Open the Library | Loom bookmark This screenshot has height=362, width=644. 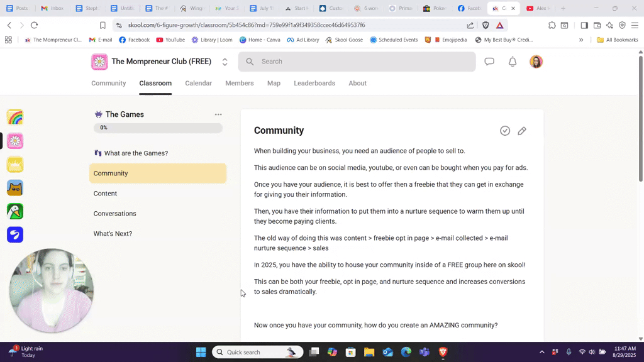[212, 40]
